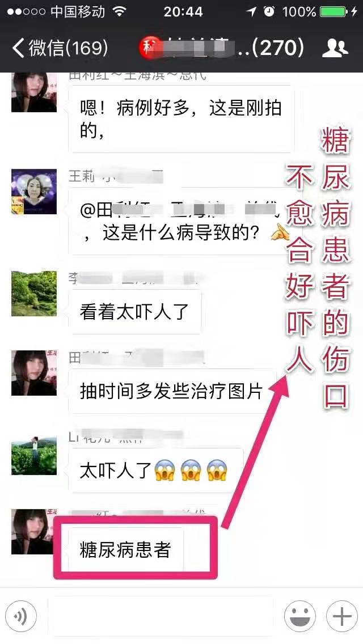Go back to 微信(169) chat list

[60, 48]
